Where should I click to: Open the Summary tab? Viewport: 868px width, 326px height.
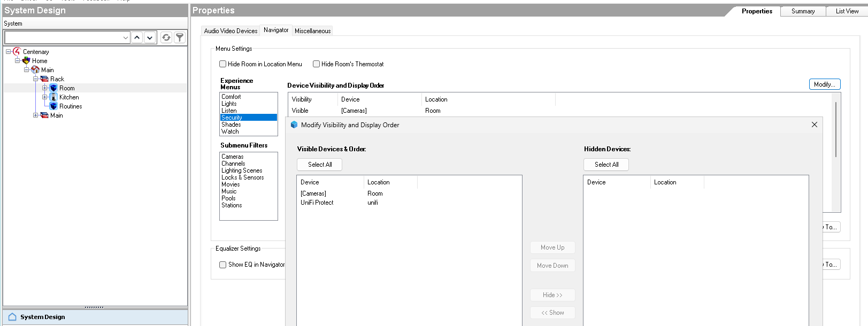coord(803,11)
